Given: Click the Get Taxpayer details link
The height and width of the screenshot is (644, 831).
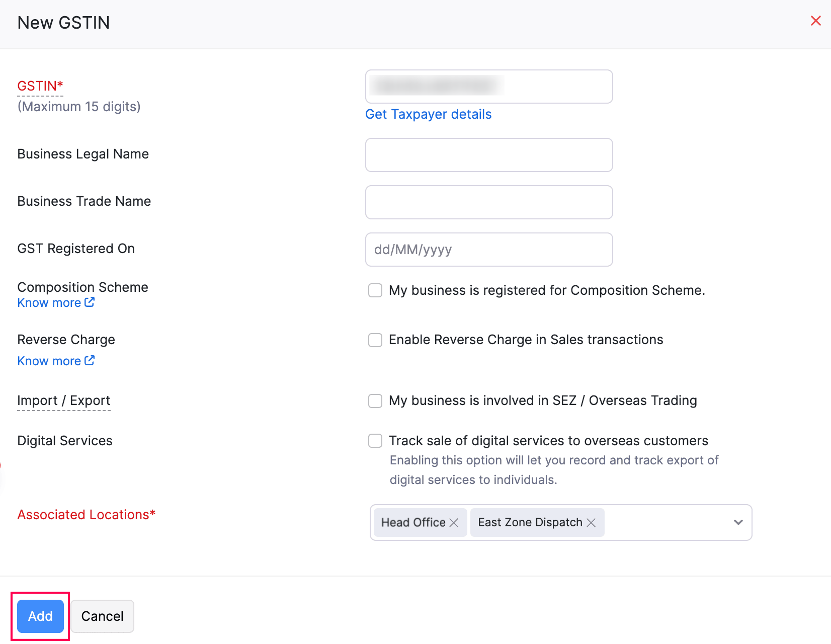Looking at the screenshot, I should pyautogui.click(x=428, y=114).
